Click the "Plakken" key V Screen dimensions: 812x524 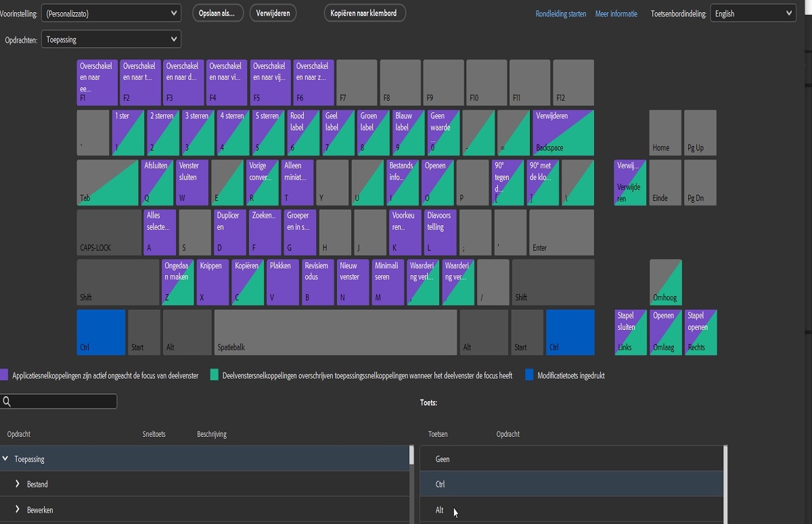[282, 282]
